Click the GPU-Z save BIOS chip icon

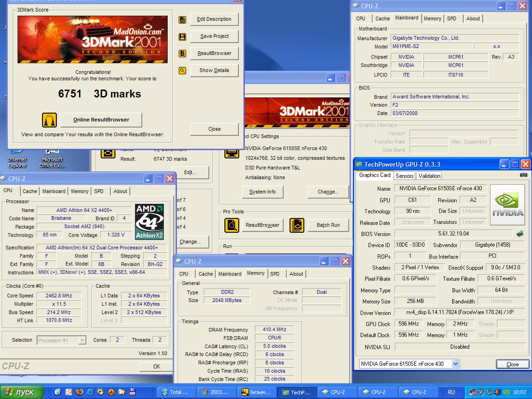(520, 233)
